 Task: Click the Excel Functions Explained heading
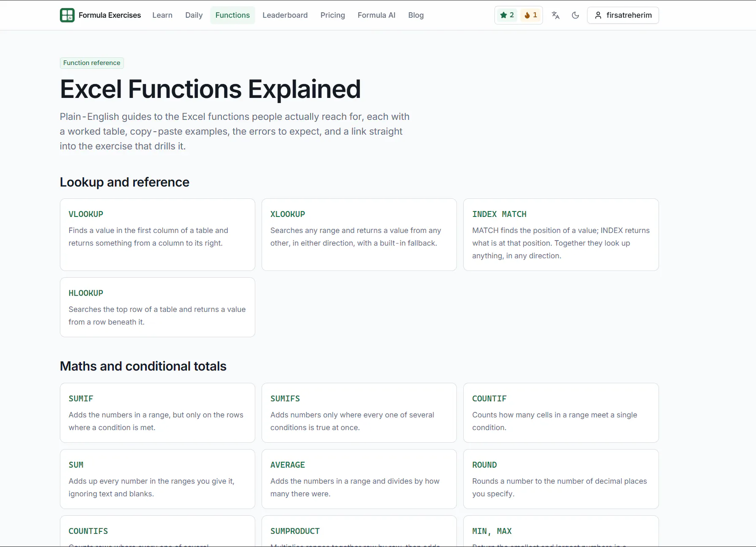point(210,89)
